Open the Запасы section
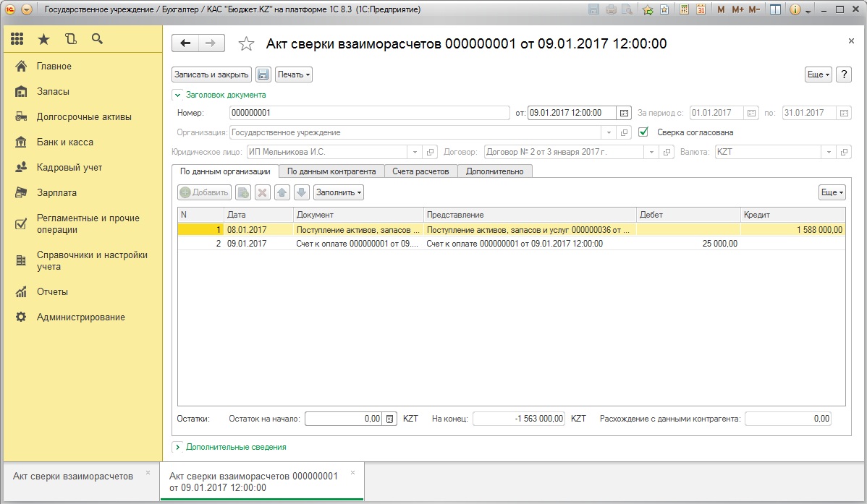The image size is (867, 504). click(53, 92)
